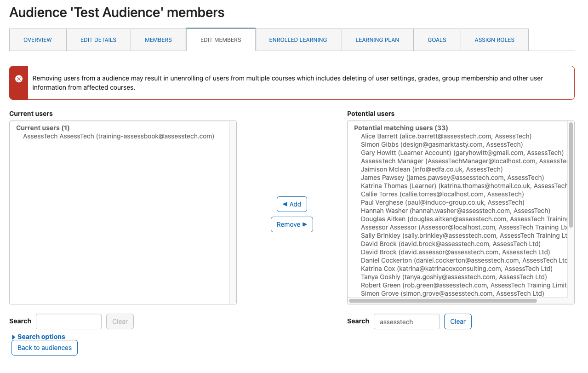Select Callie Torres in Potential users

tap(442, 194)
